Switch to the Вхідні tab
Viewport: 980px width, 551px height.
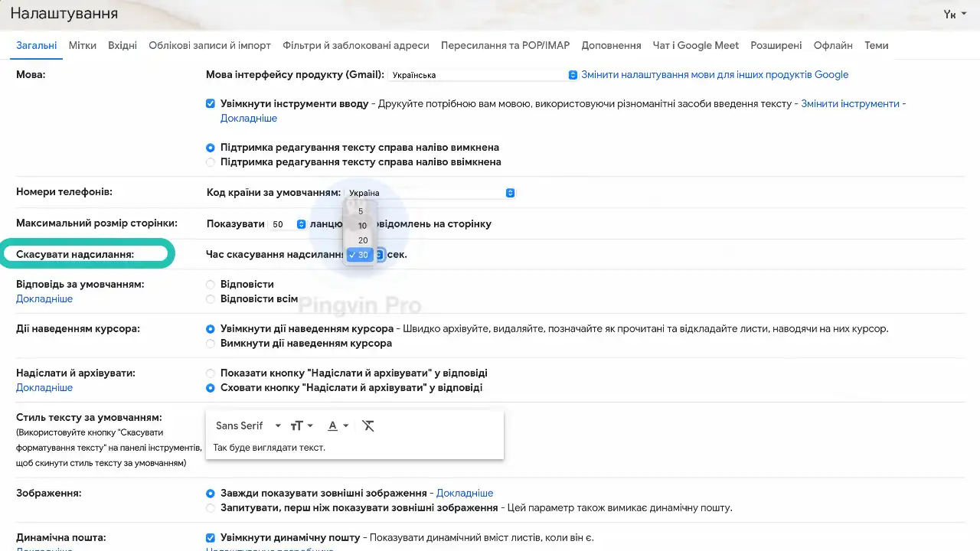[x=122, y=45]
